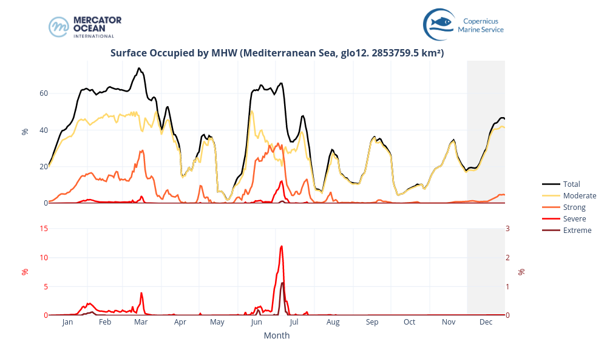Image resolution: width=607 pixels, height=364 pixels.
Task: Open the Copernicus Marine Service text link
Action: click(x=481, y=25)
